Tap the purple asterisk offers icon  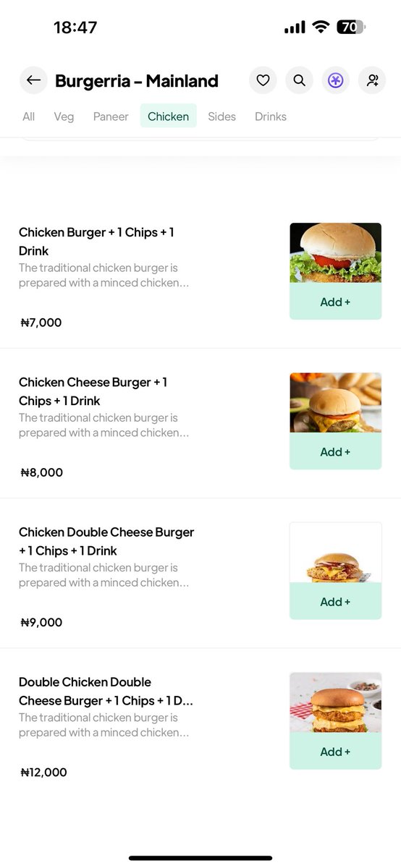point(335,80)
